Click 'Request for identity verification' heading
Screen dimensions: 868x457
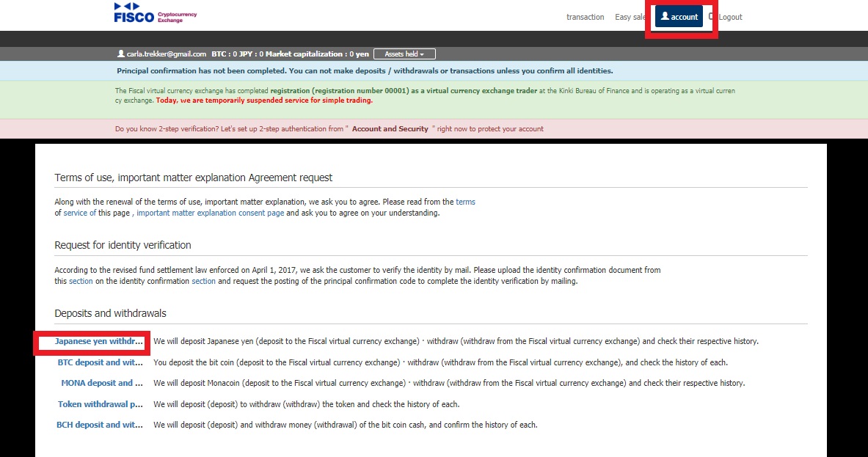(x=123, y=245)
